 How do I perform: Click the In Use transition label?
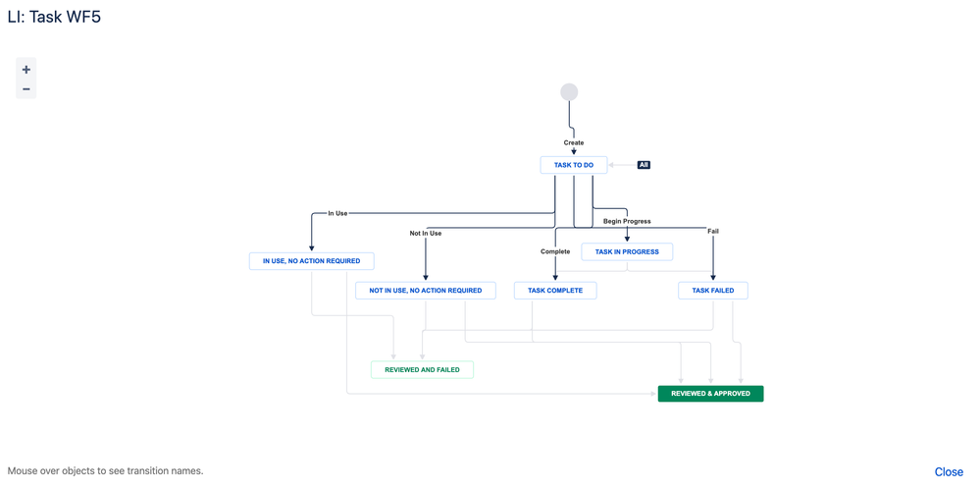click(x=337, y=213)
